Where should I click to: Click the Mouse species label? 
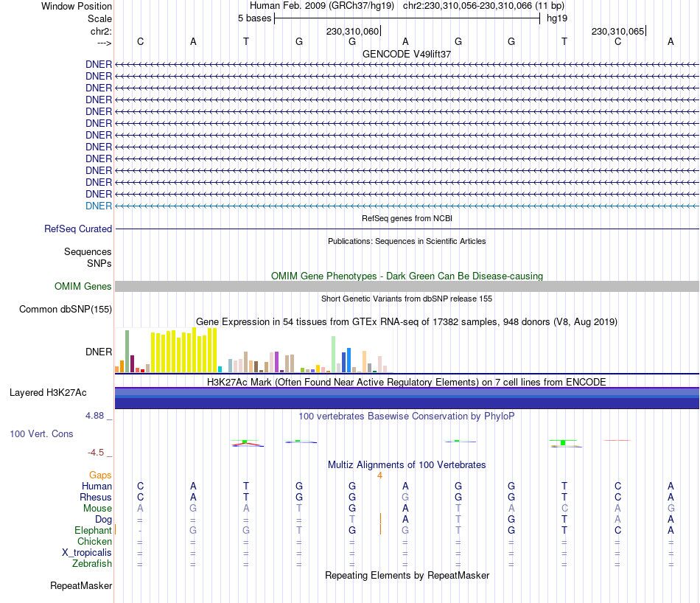(97, 509)
